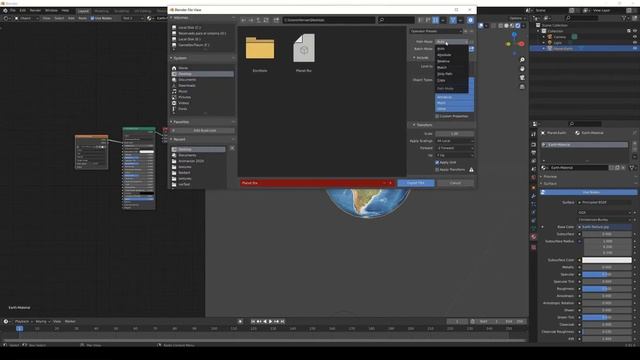Toggle the Apply Unit checkbox

click(437, 162)
